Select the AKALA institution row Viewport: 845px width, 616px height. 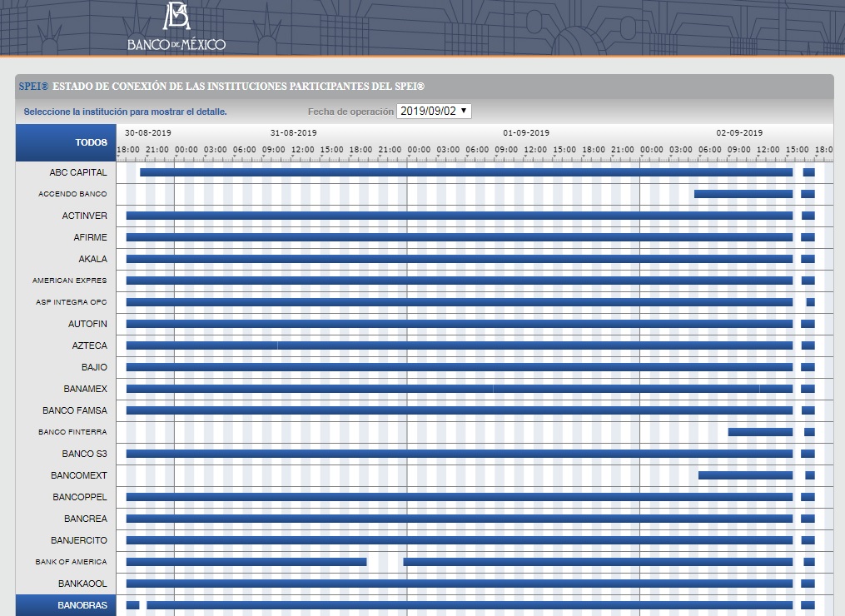click(92, 259)
